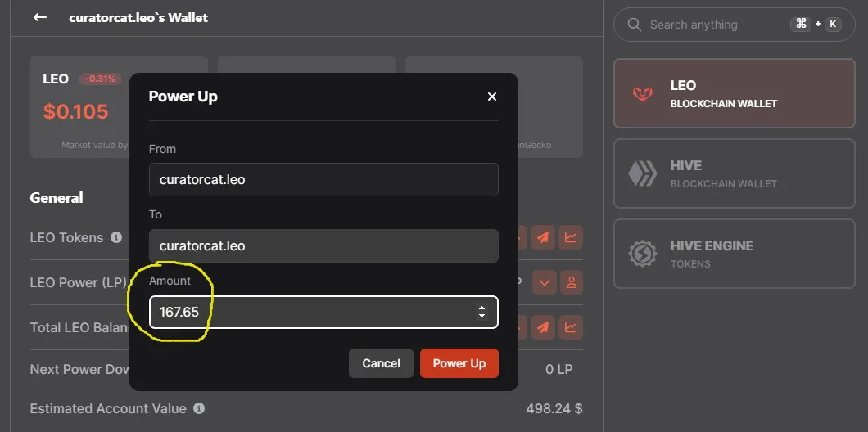
Task: Click the Estimated Account Value label
Action: 108,408
